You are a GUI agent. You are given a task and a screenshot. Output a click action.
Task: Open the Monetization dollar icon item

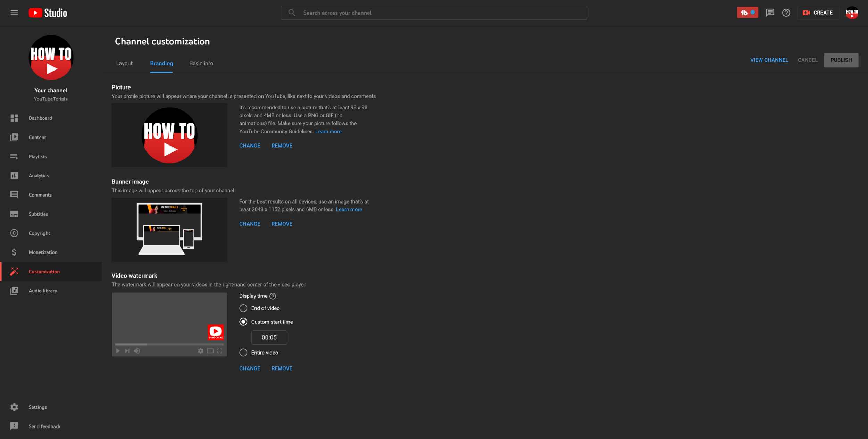43,252
